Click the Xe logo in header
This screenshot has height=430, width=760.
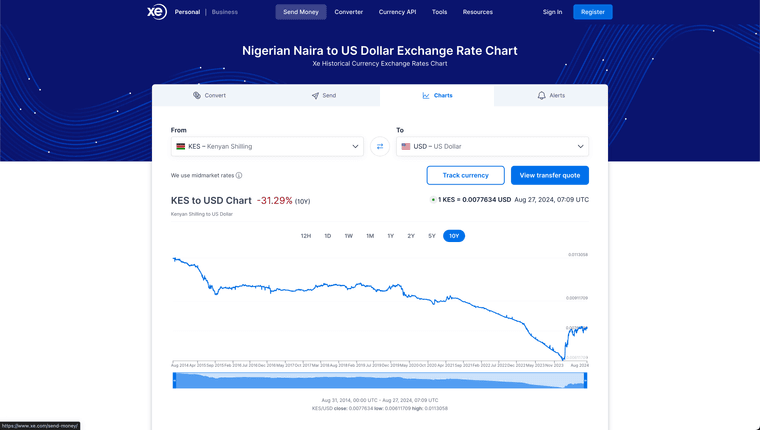(155, 12)
